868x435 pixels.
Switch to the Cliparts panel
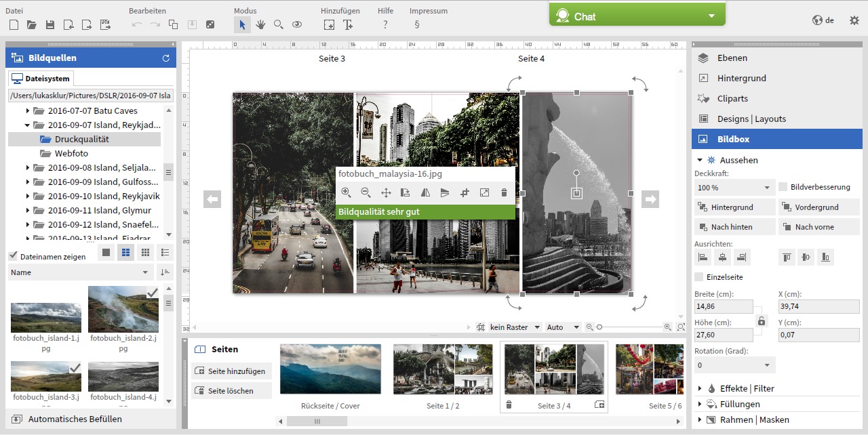pos(732,99)
